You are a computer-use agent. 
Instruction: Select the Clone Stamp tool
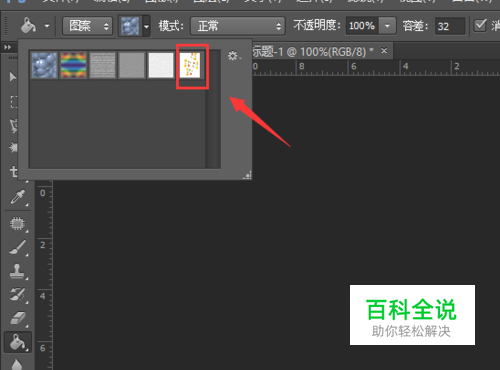pyautogui.click(x=17, y=271)
